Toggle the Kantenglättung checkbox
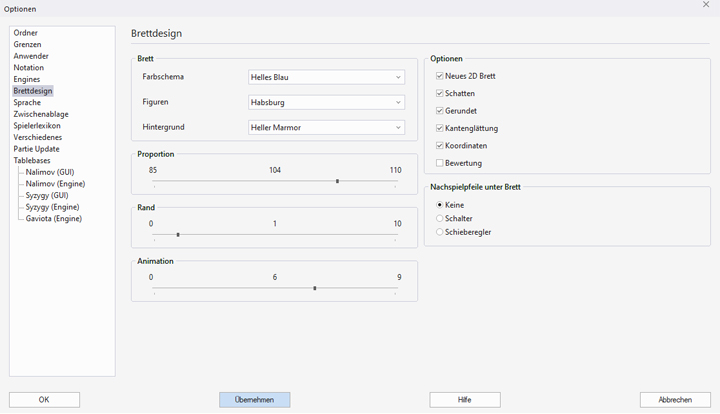 (440, 129)
